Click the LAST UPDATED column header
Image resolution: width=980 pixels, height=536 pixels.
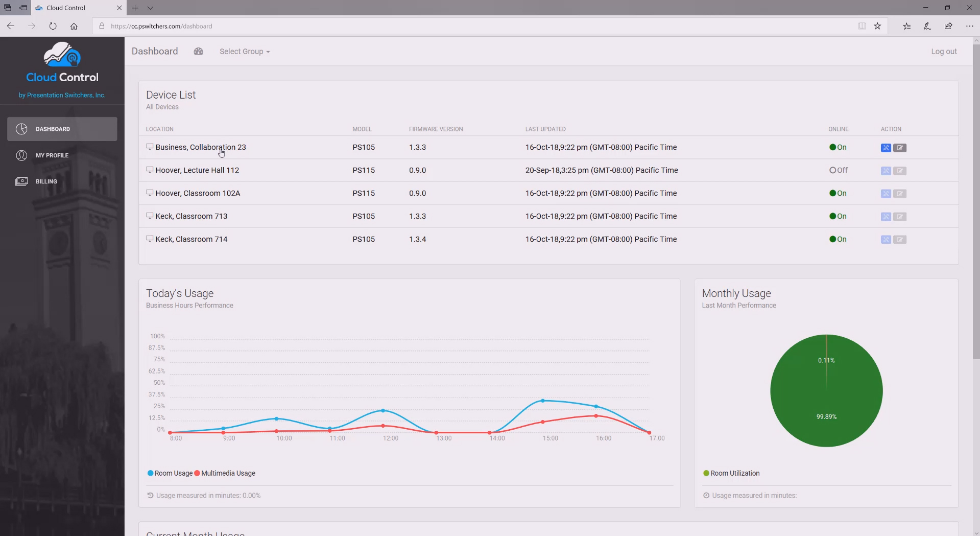545,129
